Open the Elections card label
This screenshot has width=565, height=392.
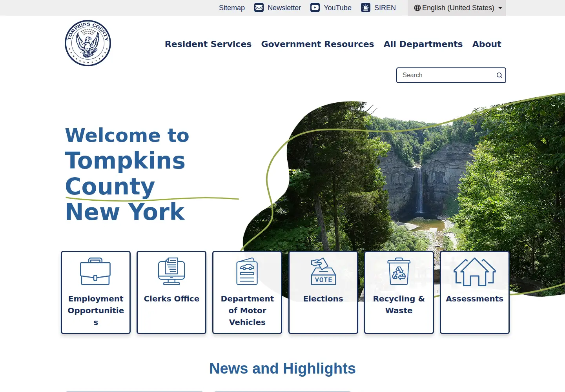[323, 299]
